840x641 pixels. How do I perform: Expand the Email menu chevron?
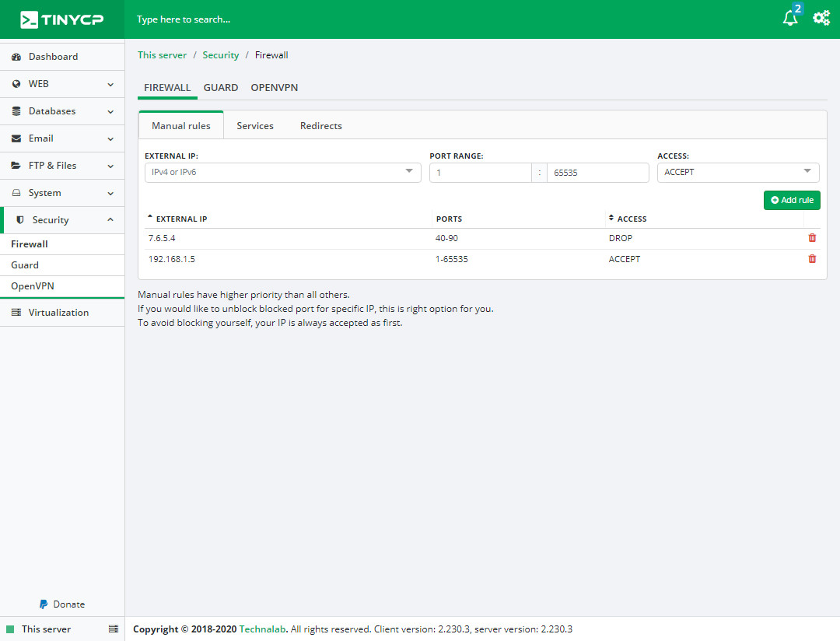tap(110, 139)
